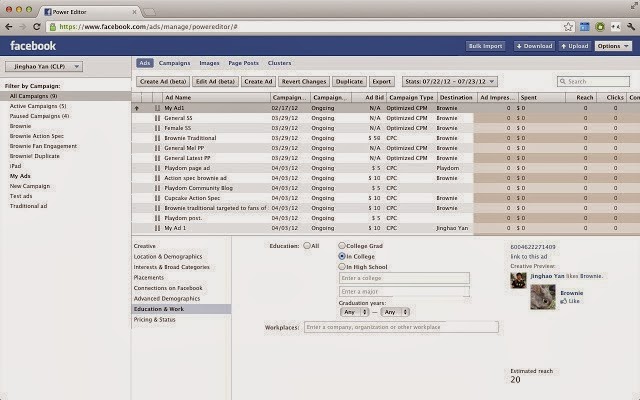Select the In High School radio button
640x400 pixels.
click(342, 267)
